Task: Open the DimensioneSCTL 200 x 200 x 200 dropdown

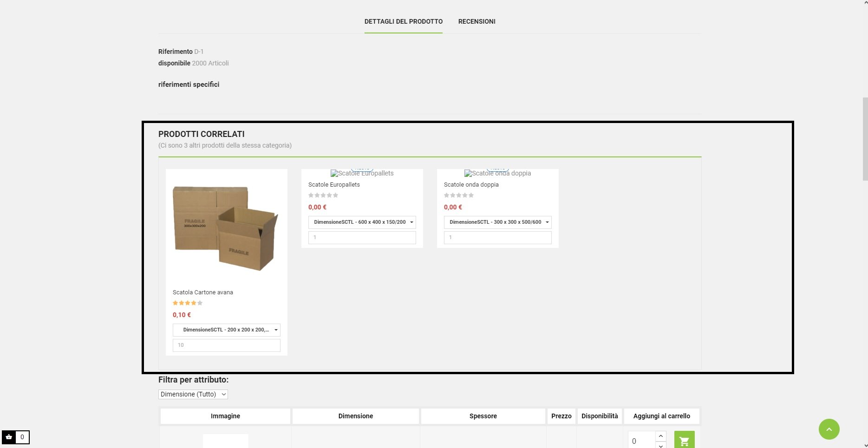Action: 227,330
